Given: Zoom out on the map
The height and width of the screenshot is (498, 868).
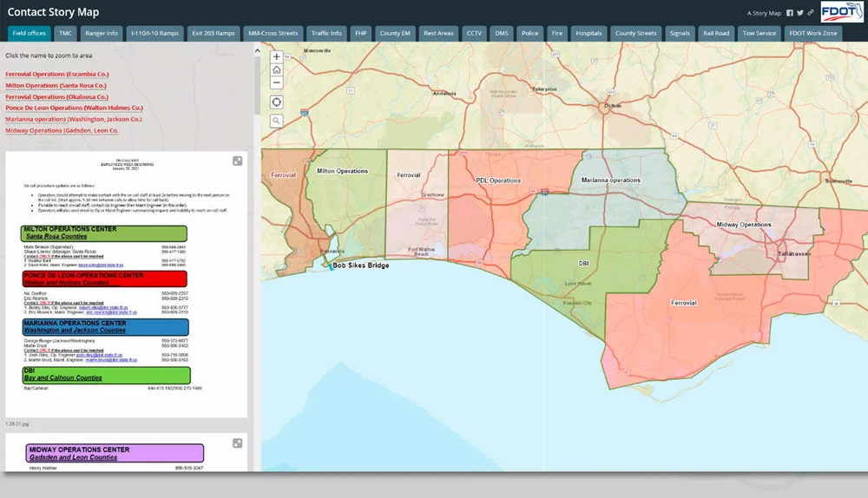Looking at the screenshot, I should 276,83.
